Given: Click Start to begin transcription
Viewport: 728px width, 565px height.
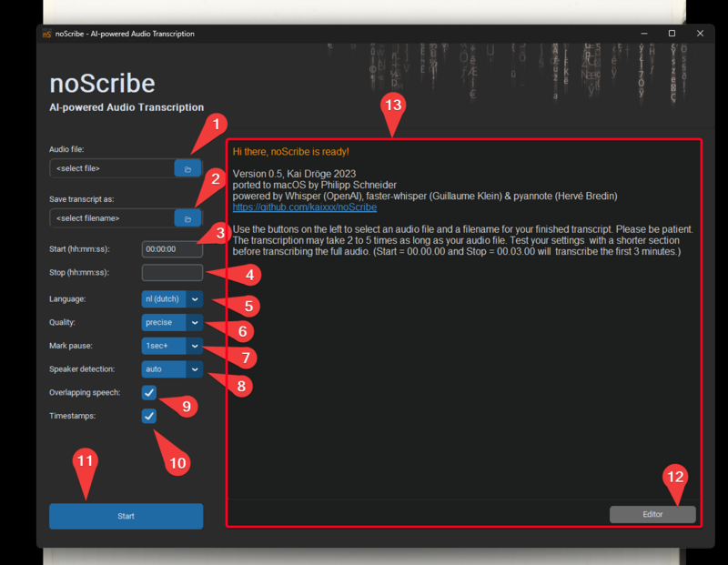Looking at the screenshot, I should coord(126,516).
